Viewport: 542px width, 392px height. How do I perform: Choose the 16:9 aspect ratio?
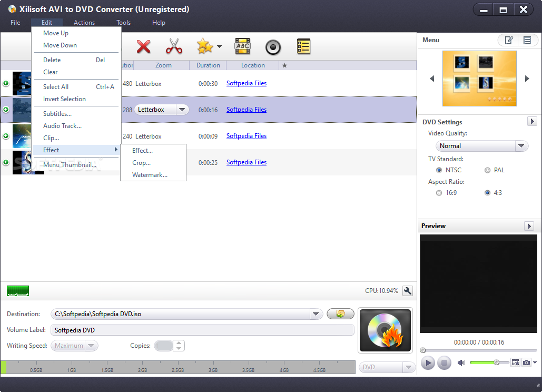click(439, 193)
